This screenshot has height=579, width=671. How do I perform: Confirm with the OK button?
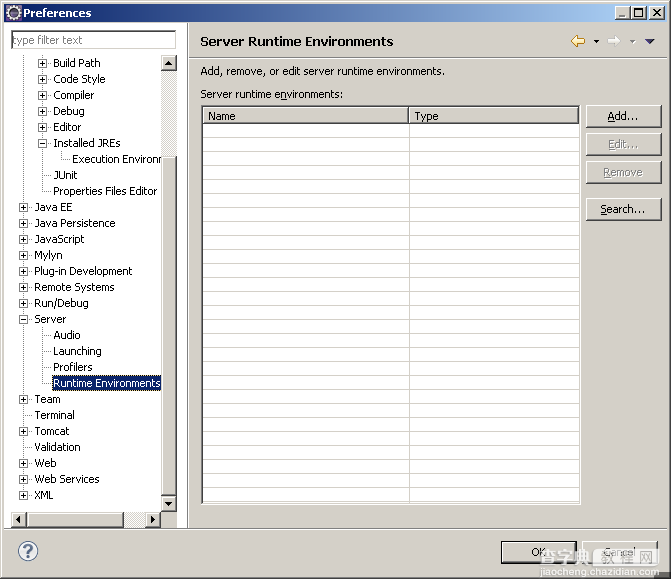[539, 552]
